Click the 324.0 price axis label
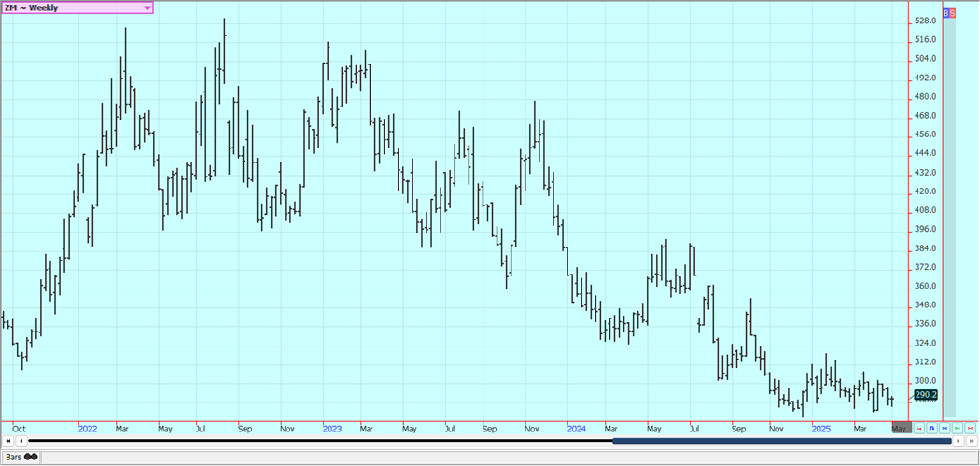 point(925,344)
